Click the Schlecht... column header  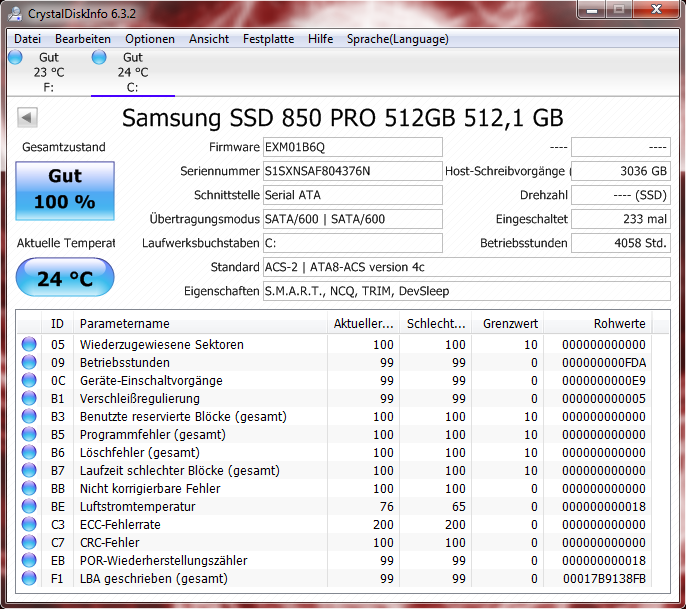436,324
